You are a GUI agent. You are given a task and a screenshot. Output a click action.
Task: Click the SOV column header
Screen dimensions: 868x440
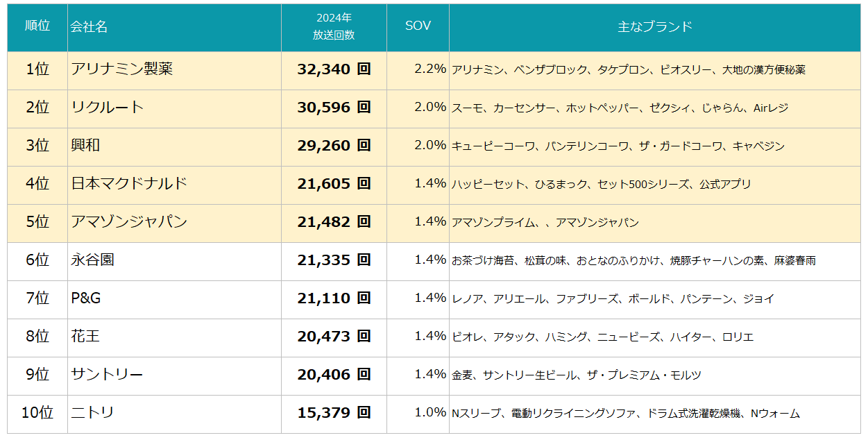(x=418, y=26)
